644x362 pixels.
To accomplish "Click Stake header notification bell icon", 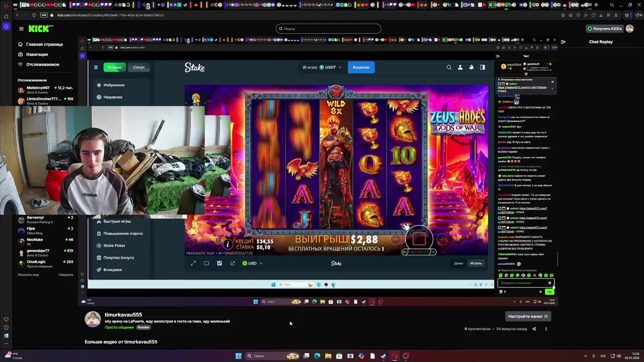I will pyautogui.click(x=471, y=67).
